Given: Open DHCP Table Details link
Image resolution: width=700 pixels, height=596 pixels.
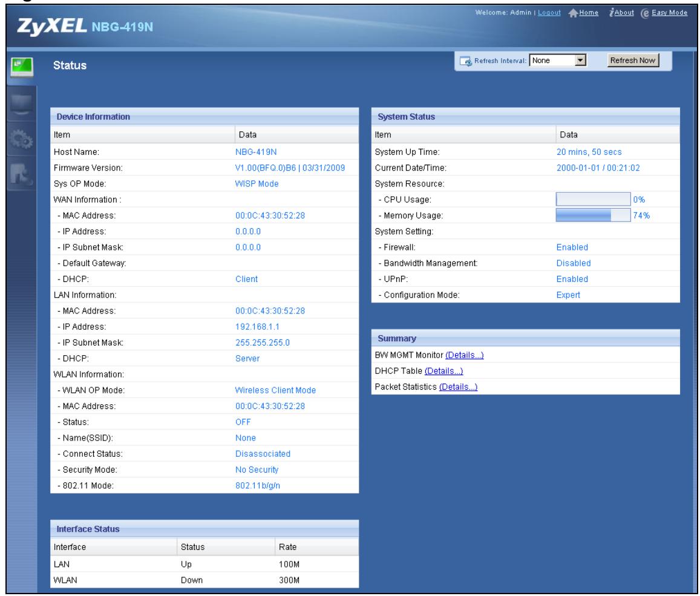Looking at the screenshot, I should tap(443, 371).
